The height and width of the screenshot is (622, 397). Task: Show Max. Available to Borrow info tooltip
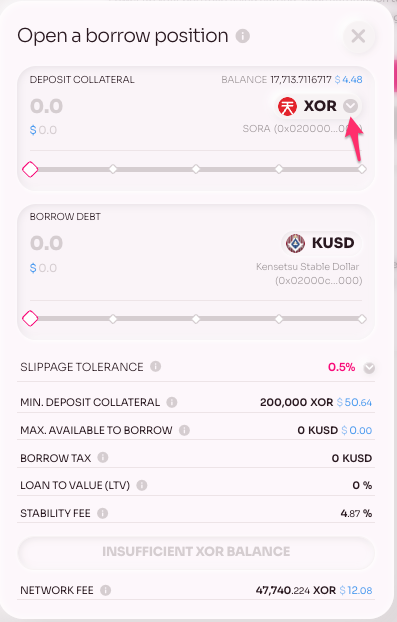pos(184,430)
